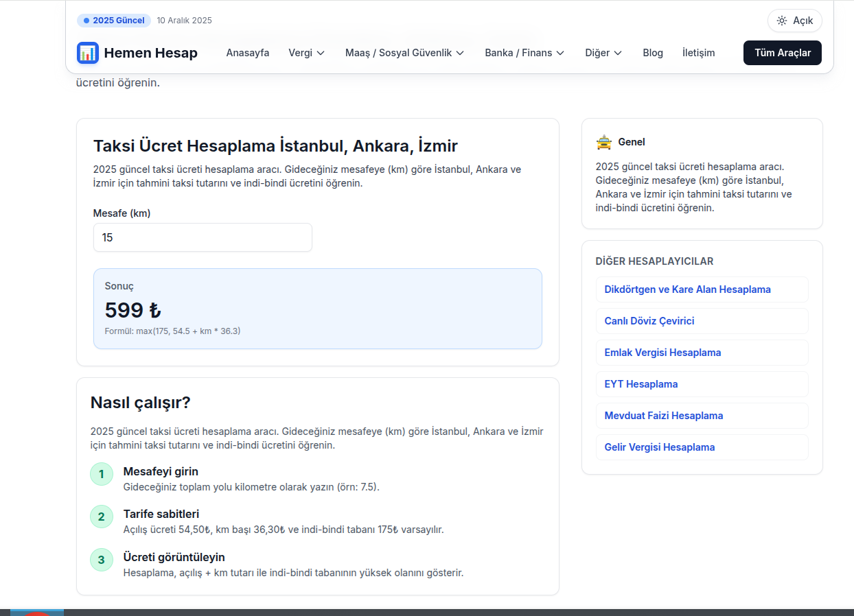Viewport: 854px width, 616px height.
Task: Click the green circle icon for step 1
Action: pyautogui.click(x=102, y=474)
